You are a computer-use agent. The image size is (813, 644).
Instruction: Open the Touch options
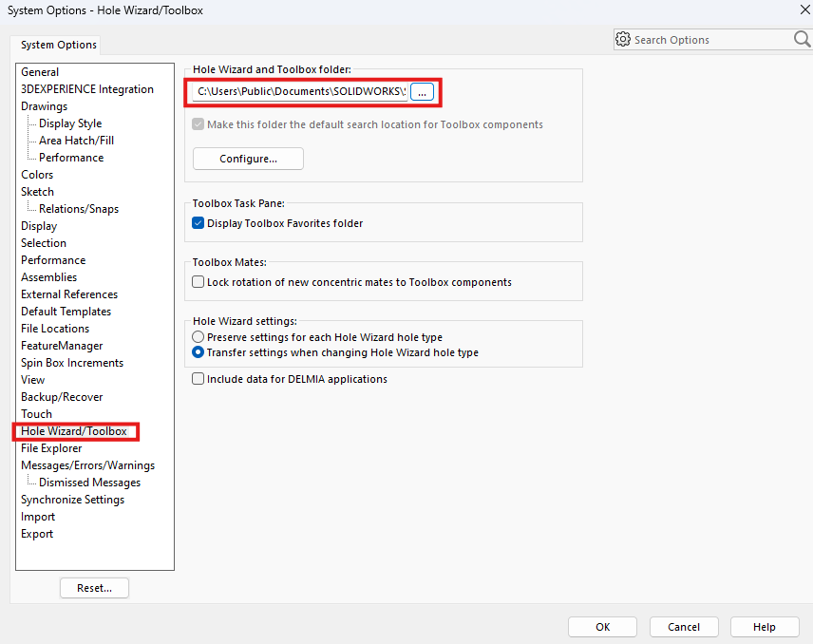point(36,414)
